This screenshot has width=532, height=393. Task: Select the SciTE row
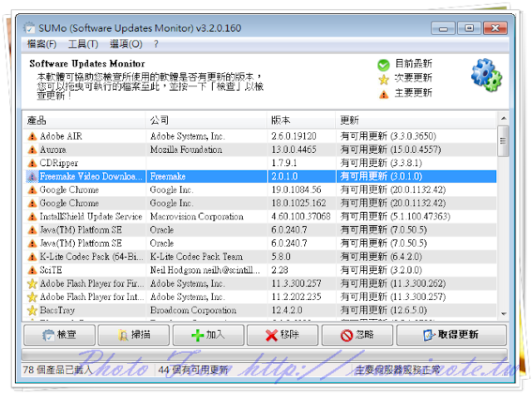coord(259,270)
